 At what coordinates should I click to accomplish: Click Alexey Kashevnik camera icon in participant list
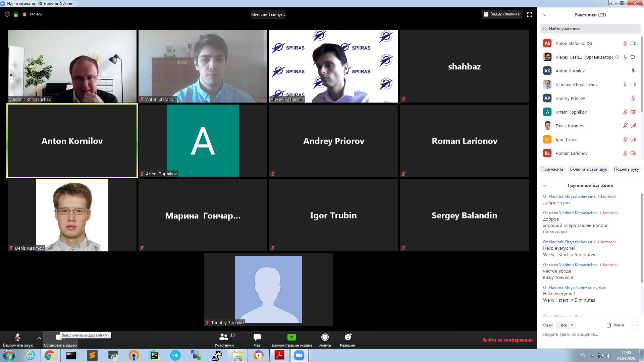(633, 57)
